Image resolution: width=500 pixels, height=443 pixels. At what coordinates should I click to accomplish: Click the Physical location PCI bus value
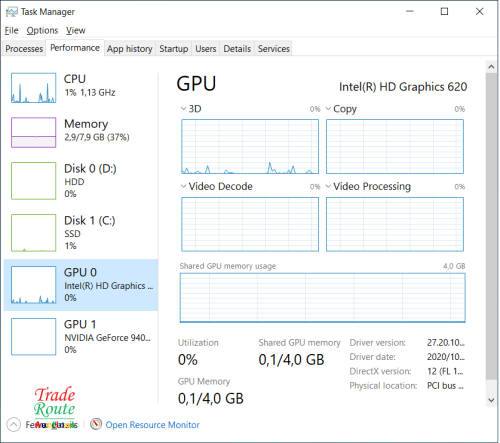(x=445, y=386)
